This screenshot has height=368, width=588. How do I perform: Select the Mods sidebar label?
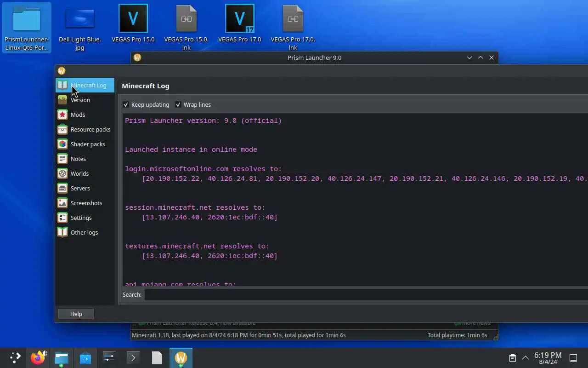coord(78,115)
